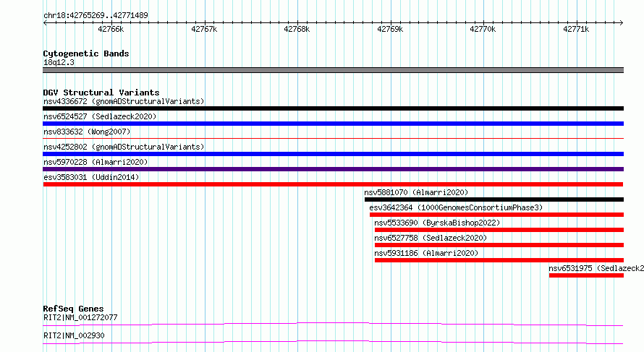Click the 42769k ruler tick label
Screen dimensions: 644x352
[x=390, y=29]
